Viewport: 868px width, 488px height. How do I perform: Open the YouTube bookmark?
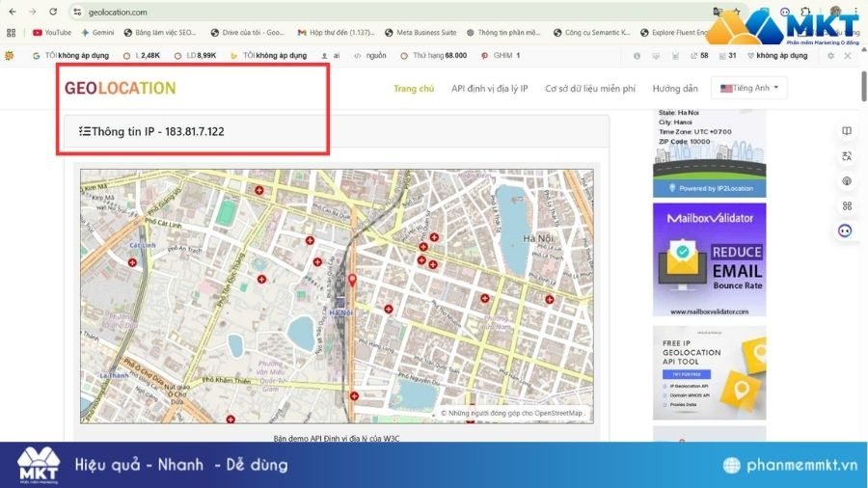click(x=52, y=33)
